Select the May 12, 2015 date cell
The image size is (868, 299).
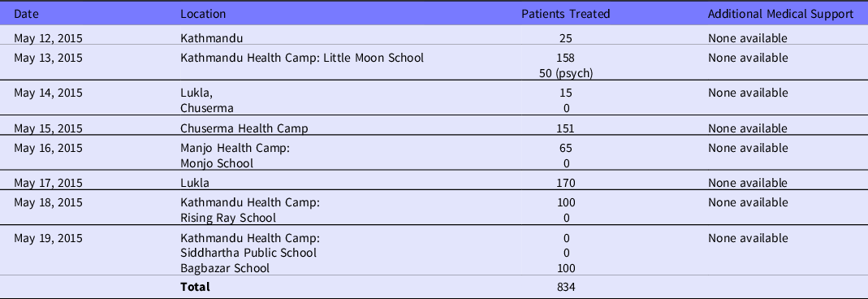48,38
